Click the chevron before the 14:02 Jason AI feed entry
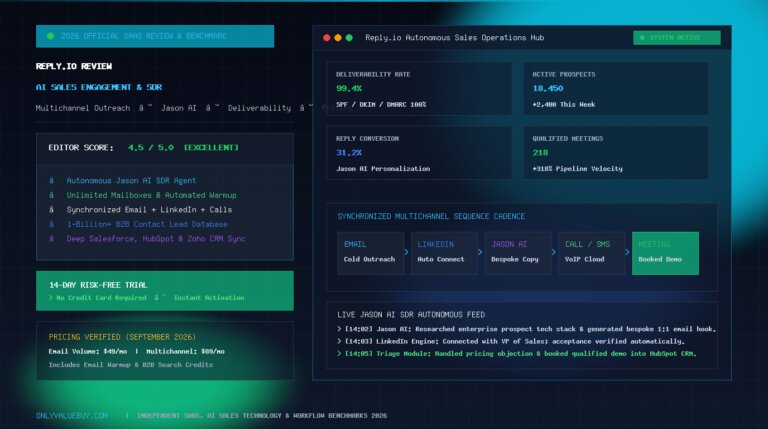Viewport: 768px width, 429px height. pos(339,329)
